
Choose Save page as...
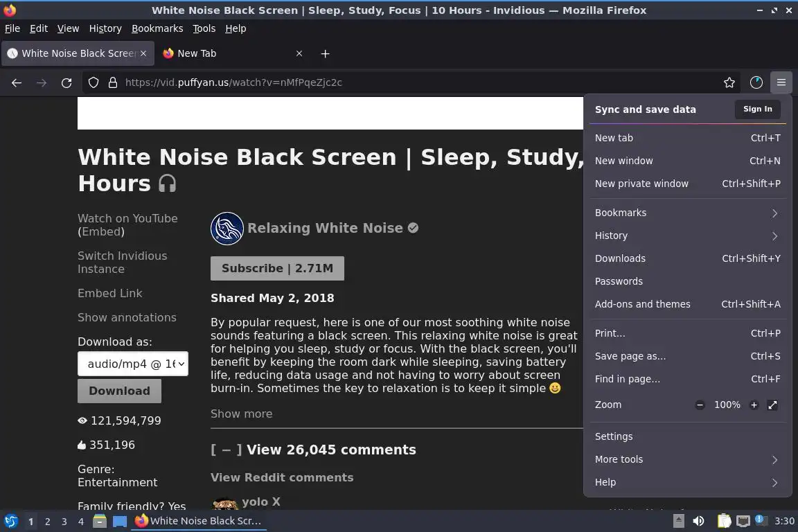pyautogui.click(x=687, y=356)
